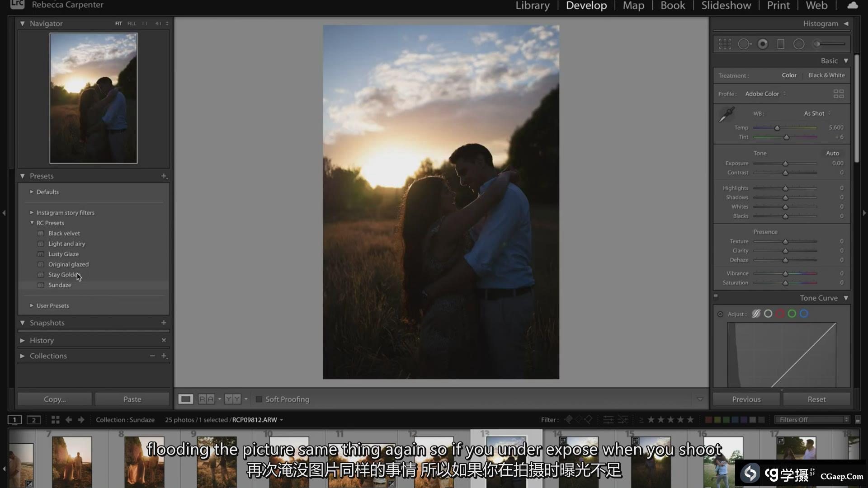The width and height of the screenshot is (868, 488).
Task: Open the Slideshow module
Action: click(726, 6)
